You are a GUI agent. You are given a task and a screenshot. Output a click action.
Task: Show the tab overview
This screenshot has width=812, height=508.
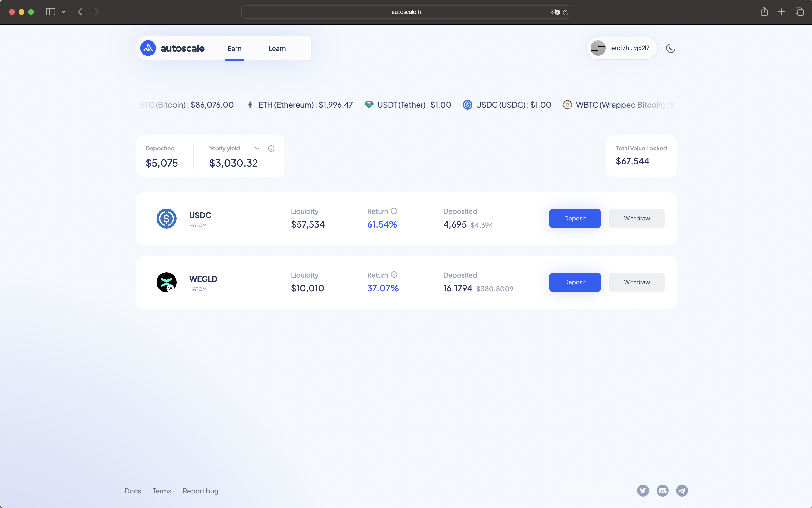800,12
